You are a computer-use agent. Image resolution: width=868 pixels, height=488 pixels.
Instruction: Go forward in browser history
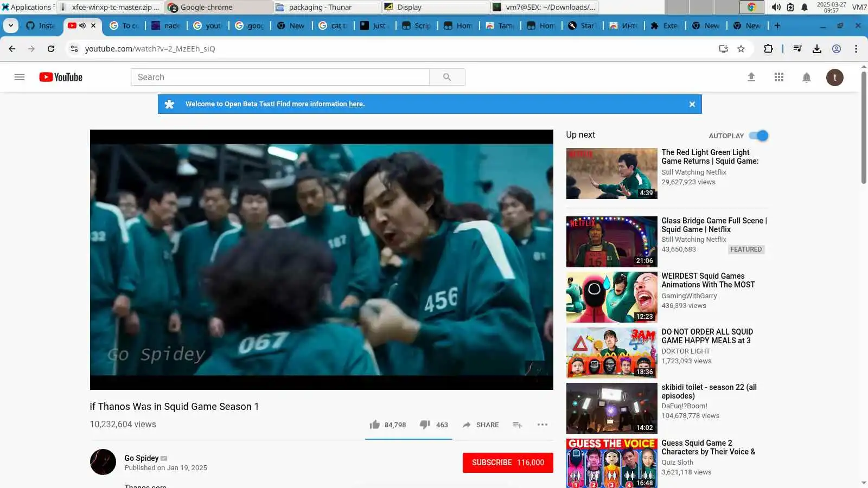tap(31, 49)
